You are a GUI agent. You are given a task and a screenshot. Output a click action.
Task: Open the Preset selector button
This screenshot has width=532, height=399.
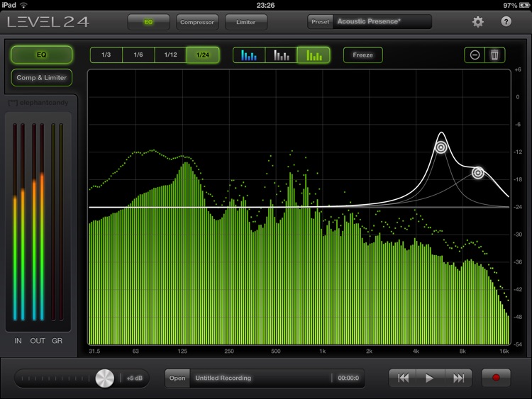point(321,22)
